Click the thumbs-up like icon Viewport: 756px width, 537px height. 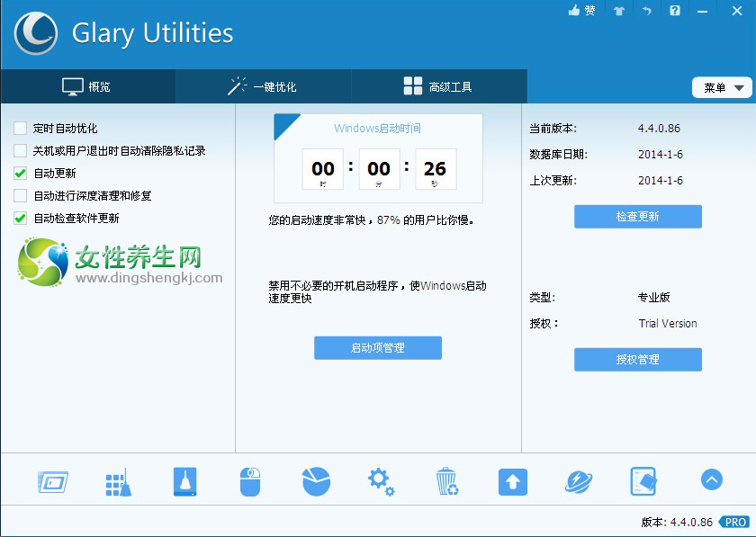(574, 10)
